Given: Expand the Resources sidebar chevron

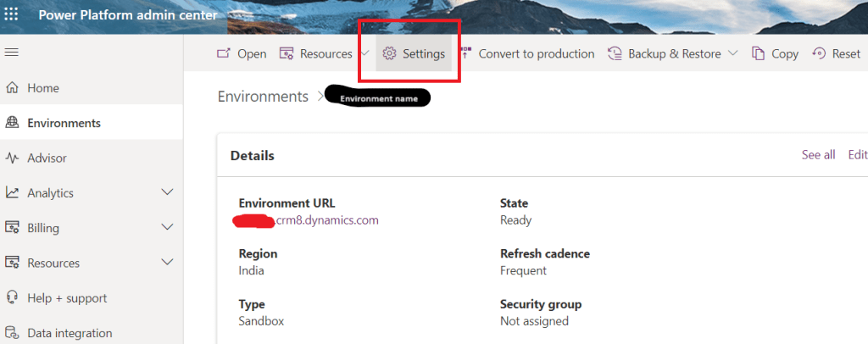Looking at the screenshot, I should (x=167, y=264).
